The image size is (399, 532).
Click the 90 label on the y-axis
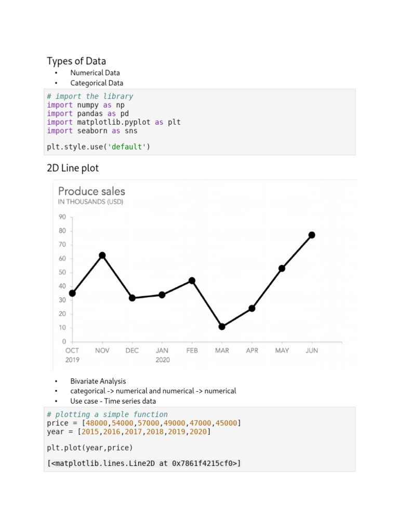click(x=62, y=217)
